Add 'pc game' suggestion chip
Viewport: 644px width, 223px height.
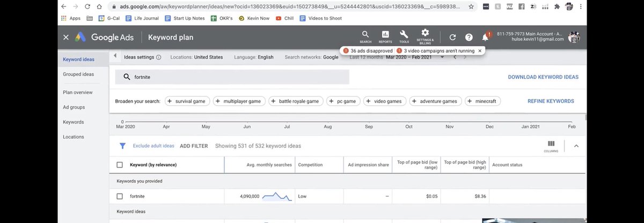pyautogui.click(x=342, y=101)
